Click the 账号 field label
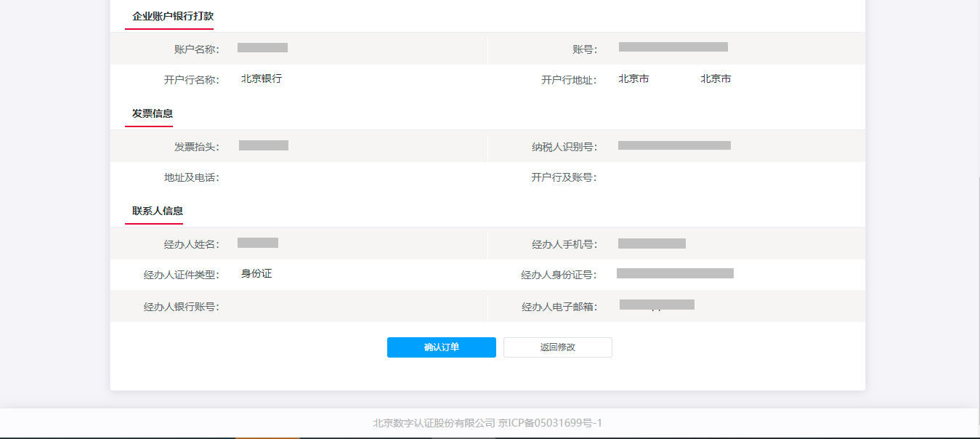 pyautogui.click(x=585, y=49)
